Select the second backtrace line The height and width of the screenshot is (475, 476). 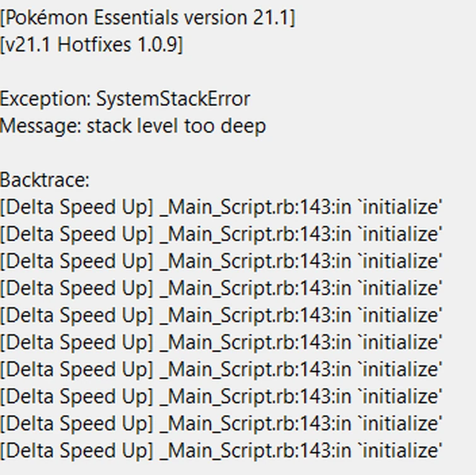pos(221,235)
